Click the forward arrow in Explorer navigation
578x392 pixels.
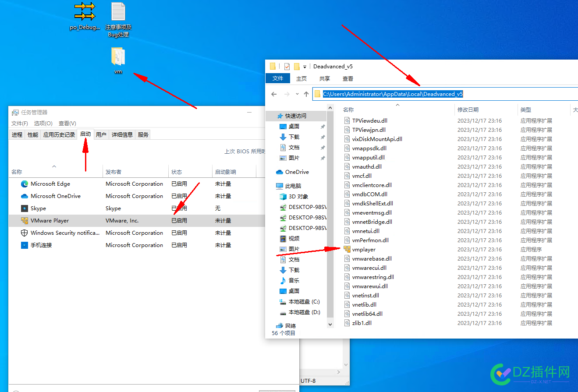287,94
